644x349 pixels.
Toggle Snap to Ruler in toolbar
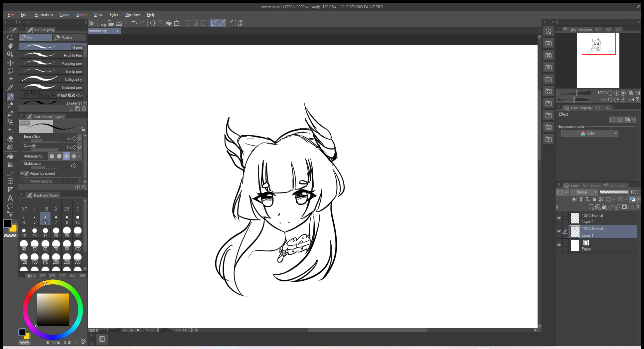pyautogui.click(x=214, y=23)
